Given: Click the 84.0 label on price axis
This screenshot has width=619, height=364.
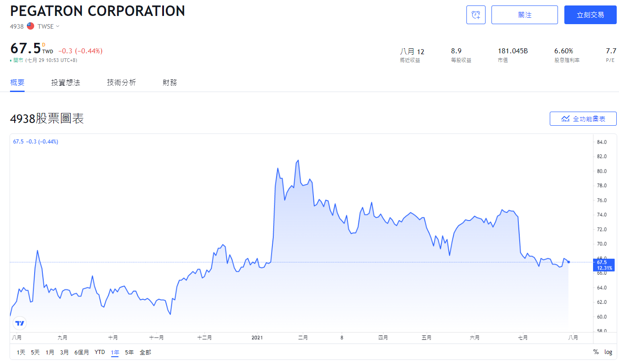Looking at the screenshot, I should pos(602,142).
